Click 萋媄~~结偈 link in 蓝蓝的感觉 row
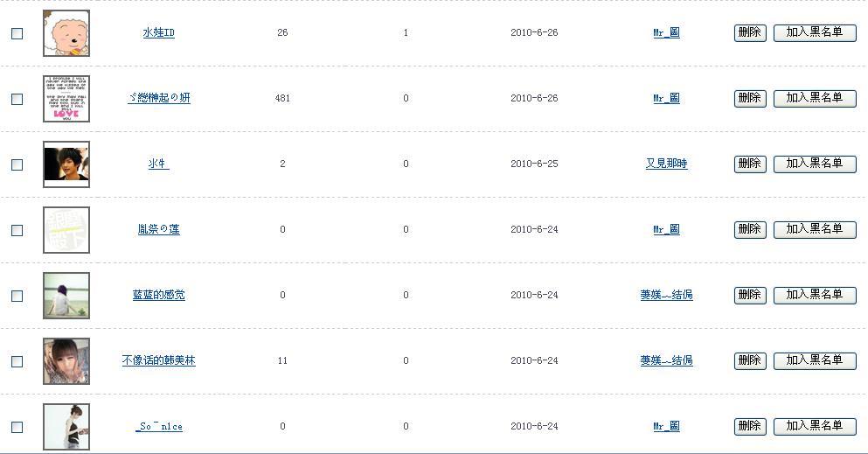The image size is (868, 454). tap(666, 296)
